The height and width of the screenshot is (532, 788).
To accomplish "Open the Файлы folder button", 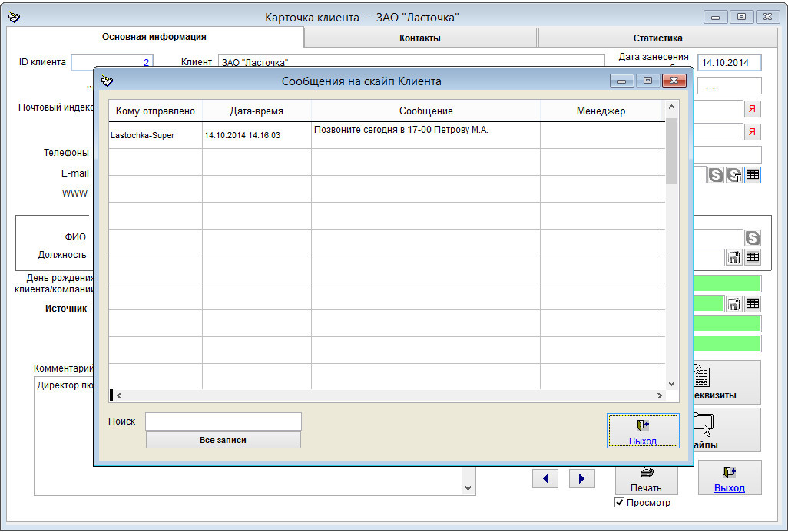I will point(727,430).
